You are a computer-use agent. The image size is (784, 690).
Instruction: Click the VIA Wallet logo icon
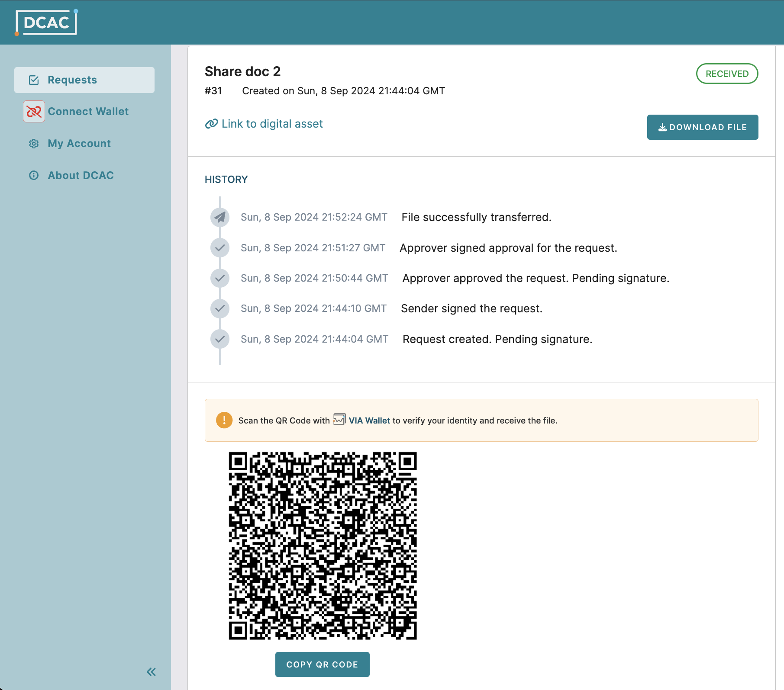tap(339, 420)
